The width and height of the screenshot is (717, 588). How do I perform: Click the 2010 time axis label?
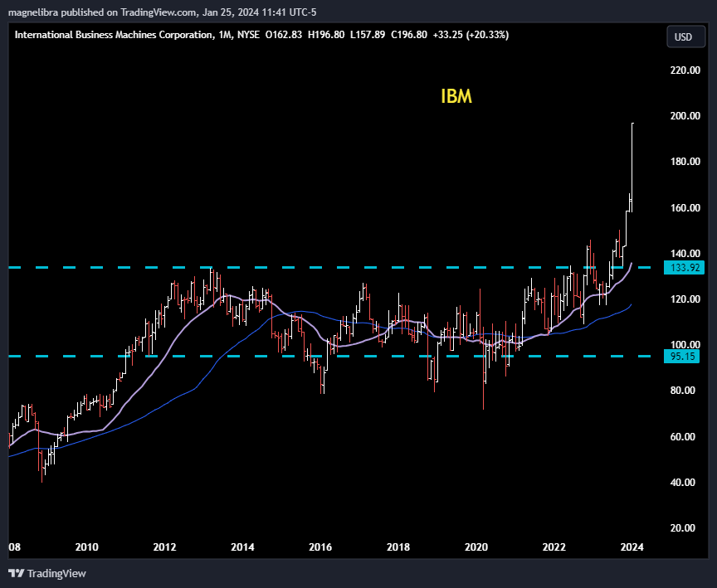tap(86, 547)
